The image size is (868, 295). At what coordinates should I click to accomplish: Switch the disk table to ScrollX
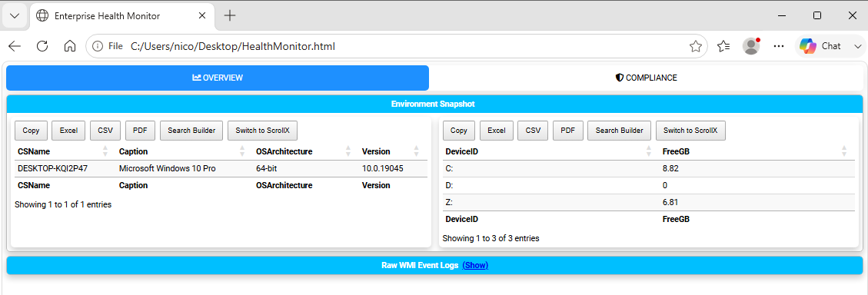690,131
